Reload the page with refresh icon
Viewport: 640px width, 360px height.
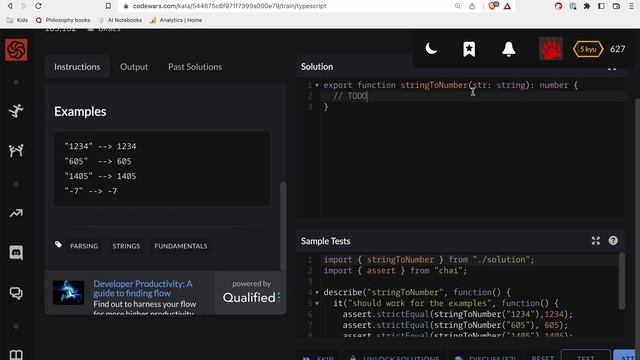coord(38,6)
